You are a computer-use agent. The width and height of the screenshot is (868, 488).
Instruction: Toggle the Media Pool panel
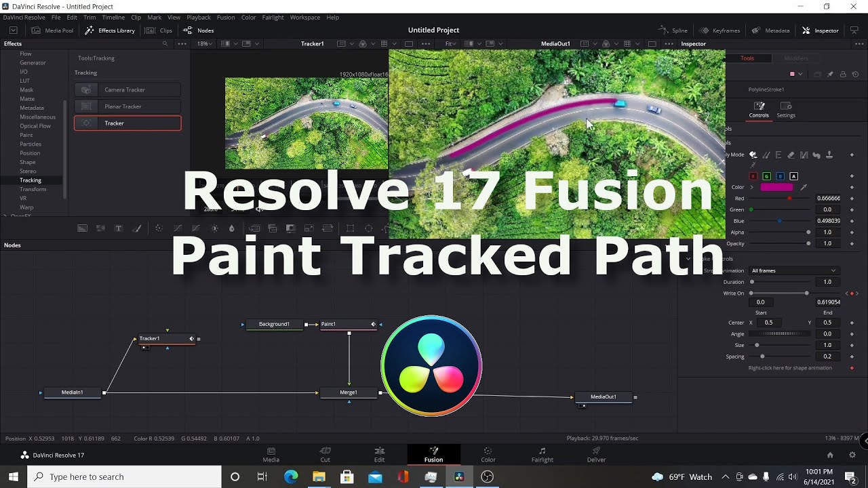52,30
